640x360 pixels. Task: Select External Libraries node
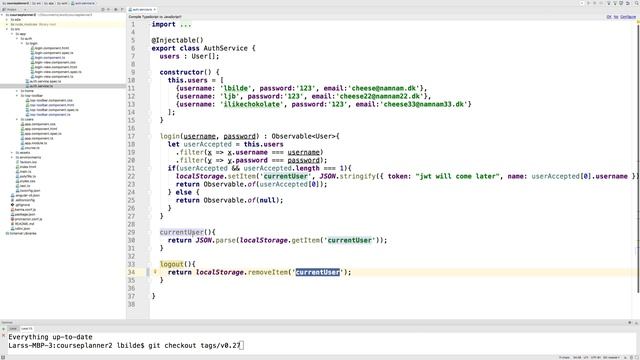click(x=21, y=233)
